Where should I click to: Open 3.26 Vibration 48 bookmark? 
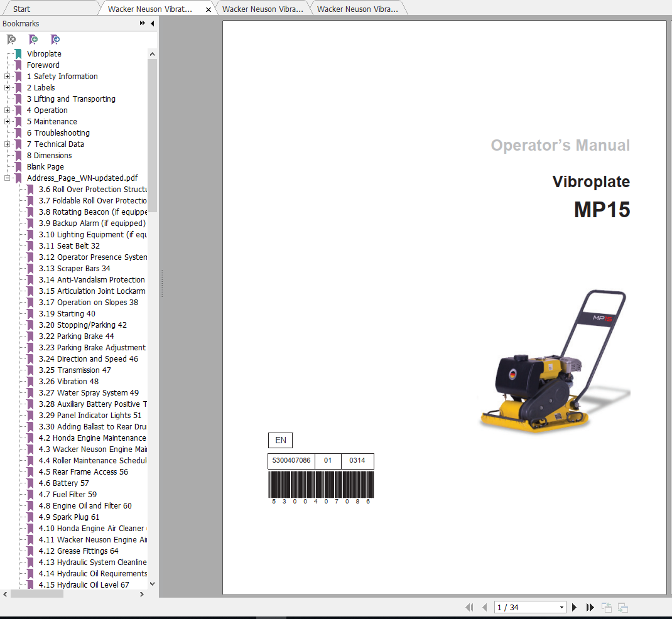point(68,381)
